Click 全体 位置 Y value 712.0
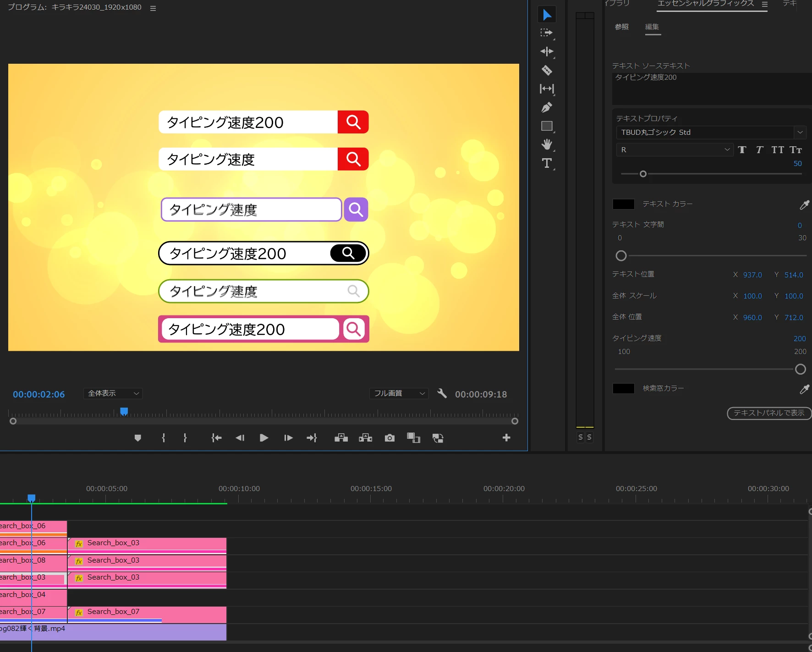The height and width of the screenshot is (652, 812). tap(794, 317)
